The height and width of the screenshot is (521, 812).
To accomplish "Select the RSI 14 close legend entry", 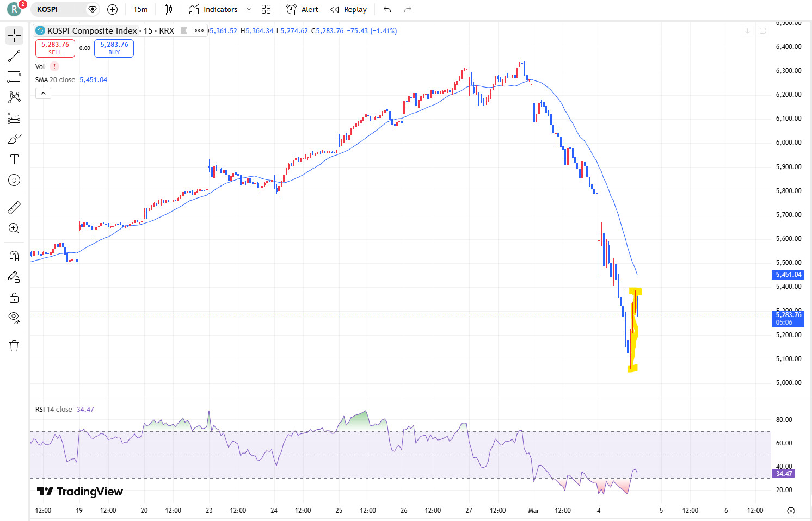I will click(x=54, y=410).
